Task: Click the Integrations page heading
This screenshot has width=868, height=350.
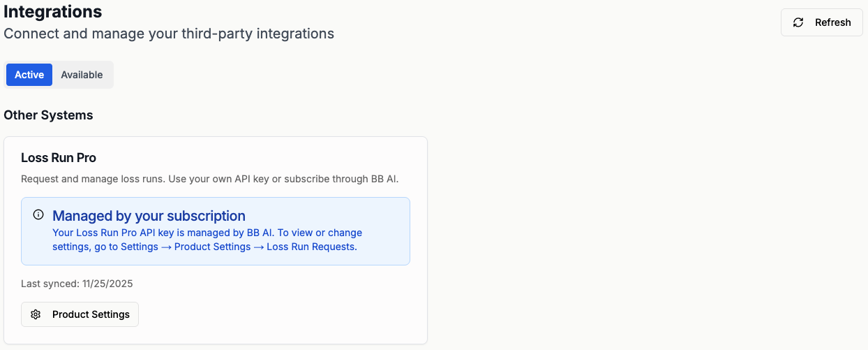Action: 53,12
